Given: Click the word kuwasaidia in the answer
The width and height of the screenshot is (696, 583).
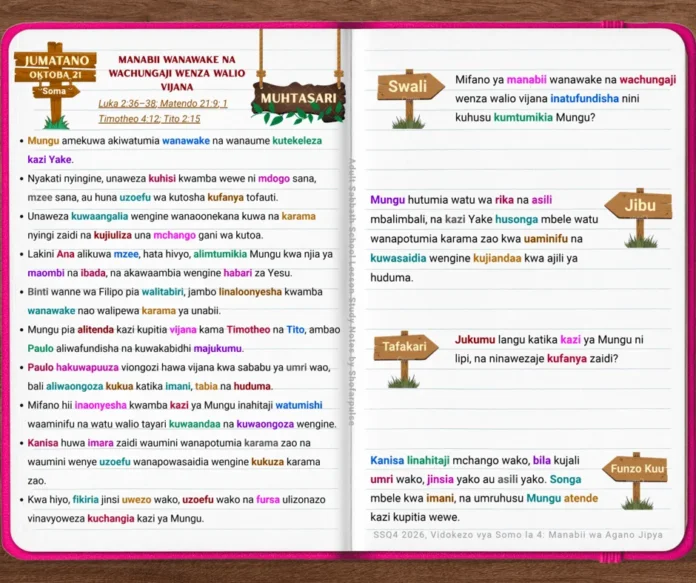Looking at the screenshot, I should click(398, 258).
